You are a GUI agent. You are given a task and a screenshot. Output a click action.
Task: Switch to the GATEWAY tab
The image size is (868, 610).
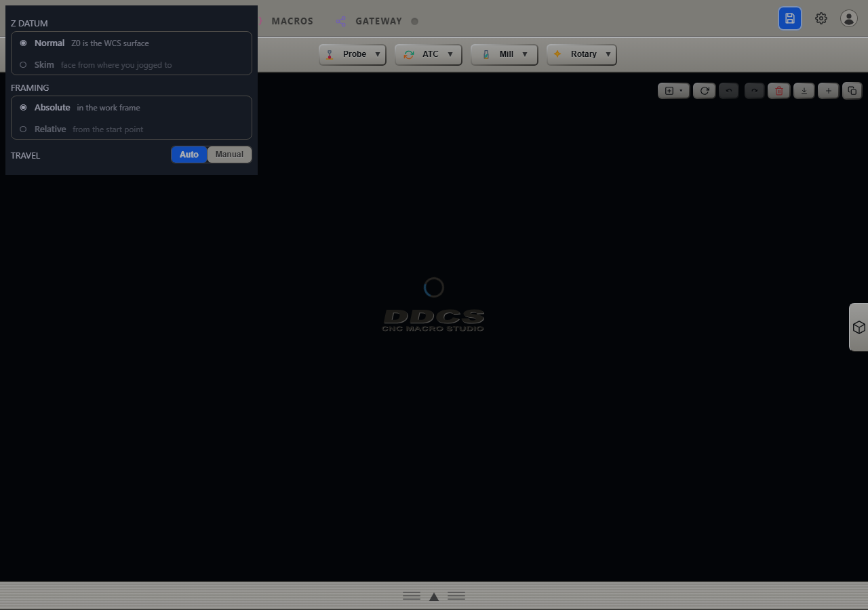(378, 21)
